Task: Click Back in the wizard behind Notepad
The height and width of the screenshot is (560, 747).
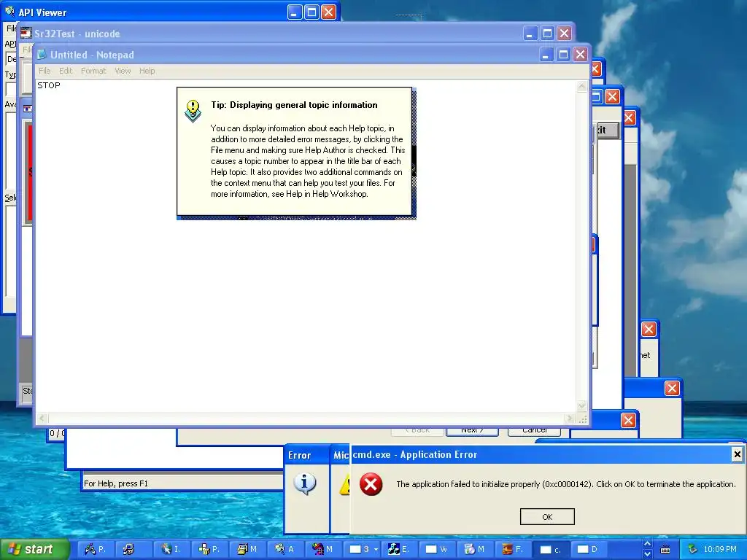Action: tap(417, 430)
